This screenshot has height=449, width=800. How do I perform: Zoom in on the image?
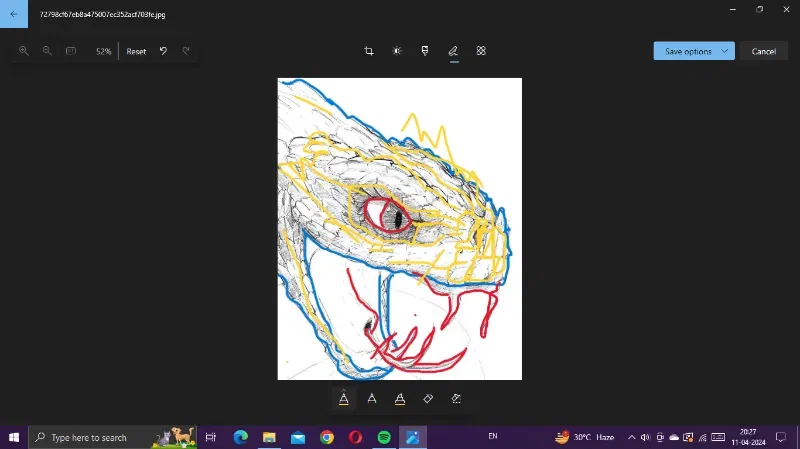[x=23, y=51]
